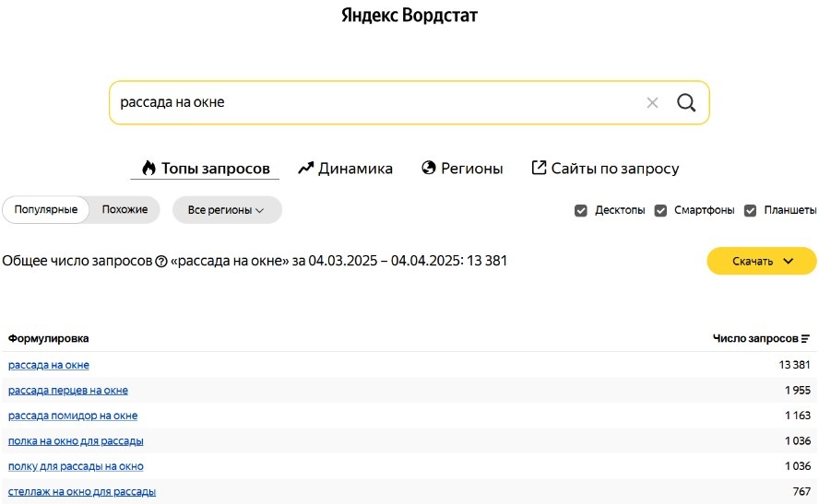Click the globe icon beside Регионы
The height and width of the screenshot is (504, 819).
428,168
